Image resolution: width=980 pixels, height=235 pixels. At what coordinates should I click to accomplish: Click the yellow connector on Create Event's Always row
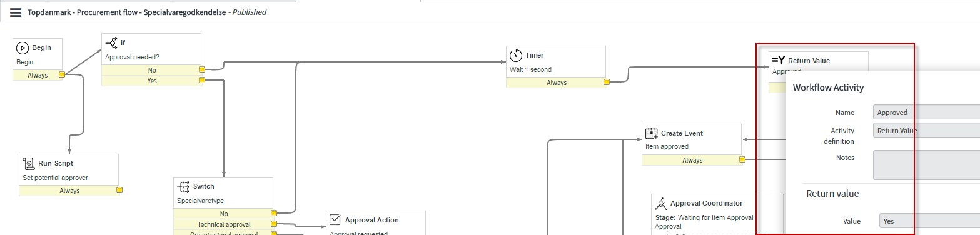[742, 160]
